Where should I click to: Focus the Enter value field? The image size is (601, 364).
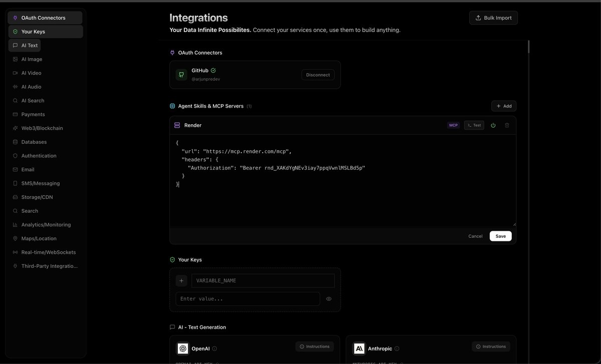click(248, 299)
